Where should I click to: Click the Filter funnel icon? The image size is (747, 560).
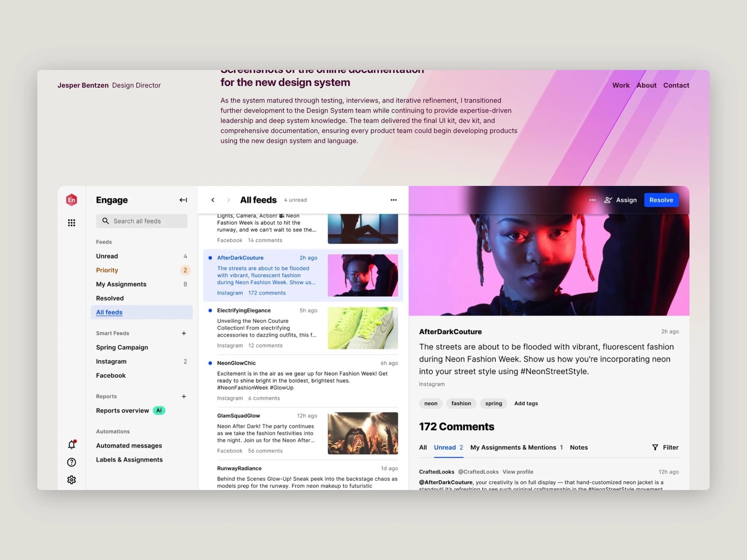pyautogui.click(x=655, y=447)
